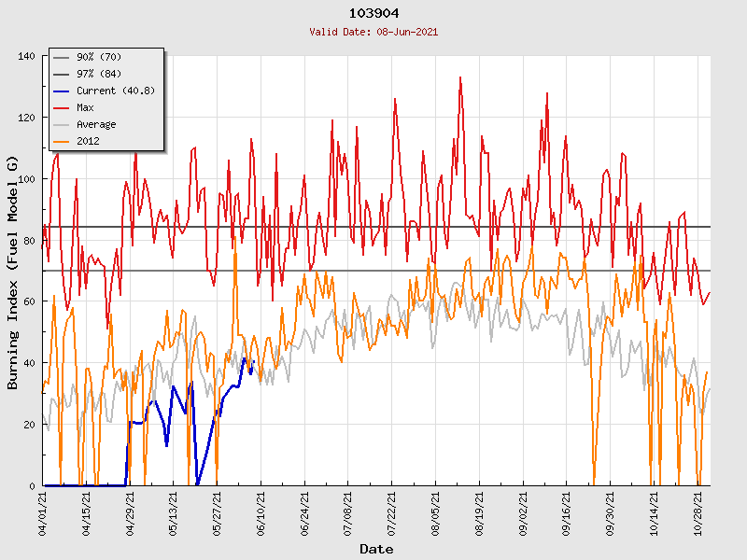Click the red Max line legend swatch
The width and height of the screenshot is (747, 560).
[62, 108]
